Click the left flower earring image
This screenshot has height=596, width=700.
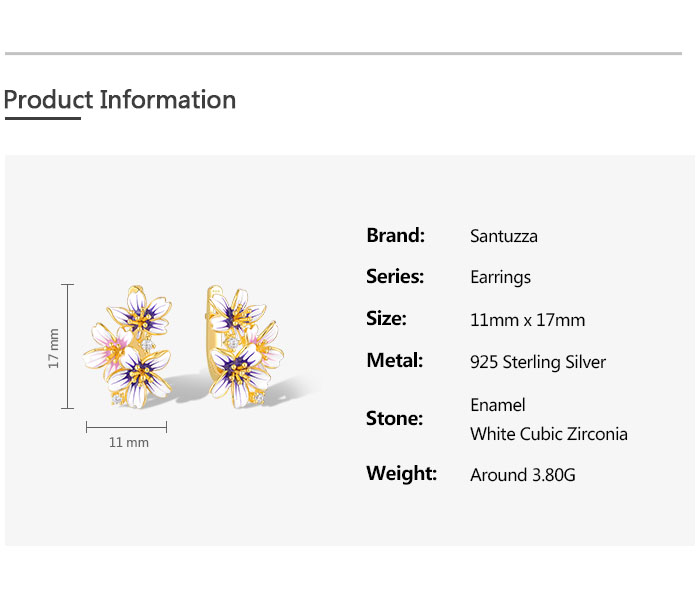128,346
